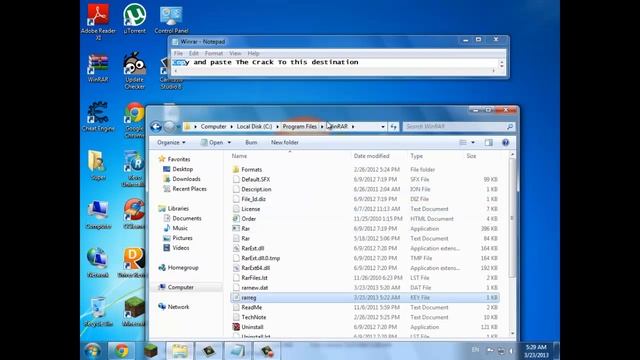The image size is (640, 360).
Task: Open the Minecraft desktop icon
Action: 135,312
